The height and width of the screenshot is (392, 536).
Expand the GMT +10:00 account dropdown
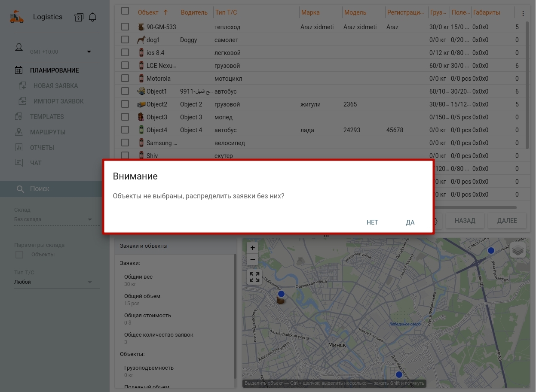[89, 52]
